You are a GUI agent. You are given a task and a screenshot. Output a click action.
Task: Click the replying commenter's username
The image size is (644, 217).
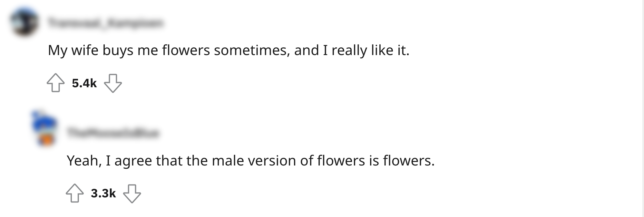[113, 133]
